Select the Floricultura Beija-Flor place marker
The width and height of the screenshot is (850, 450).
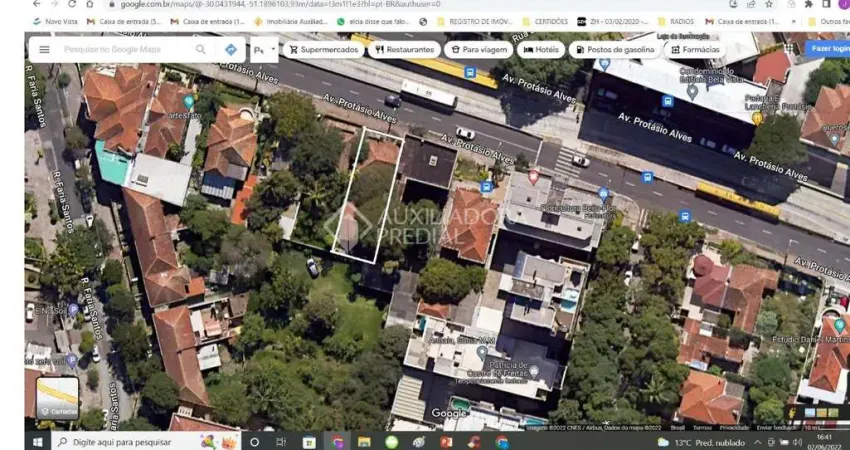pos(603,195)
